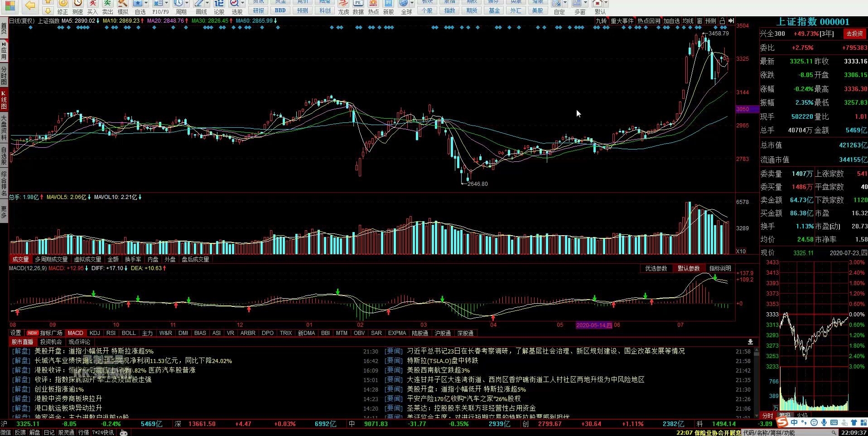The height and width of the screenshot is (436, 868).
Task: Click the down arrow navigation icon
Action: coord(48,10)
